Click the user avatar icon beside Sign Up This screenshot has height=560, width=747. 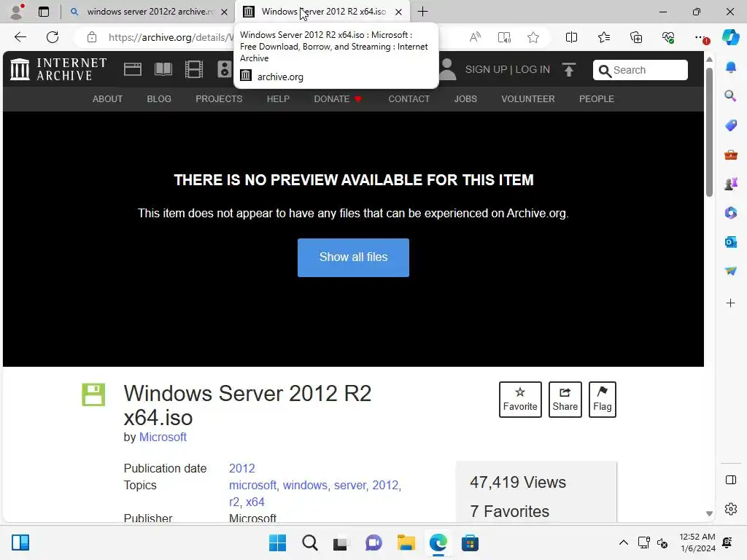tap(447, 69)
